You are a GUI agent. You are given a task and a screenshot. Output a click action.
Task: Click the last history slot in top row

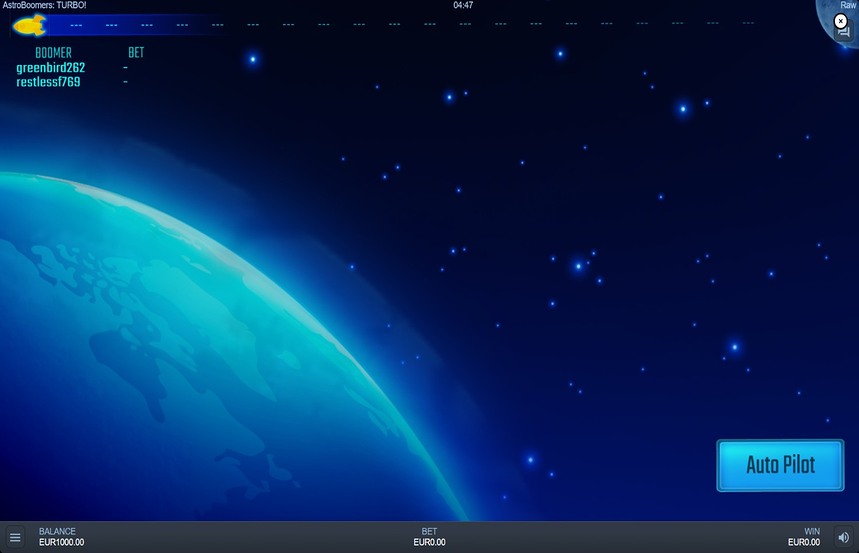tap(748, 24)
